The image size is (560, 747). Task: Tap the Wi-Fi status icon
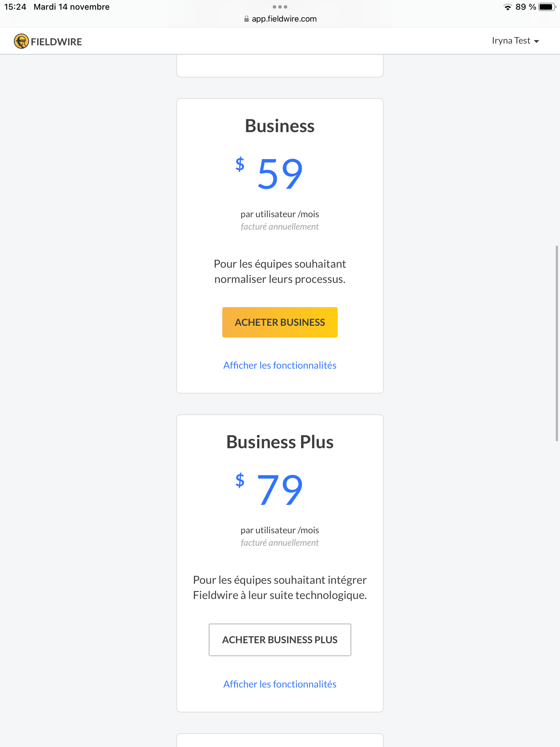point(507,7)
